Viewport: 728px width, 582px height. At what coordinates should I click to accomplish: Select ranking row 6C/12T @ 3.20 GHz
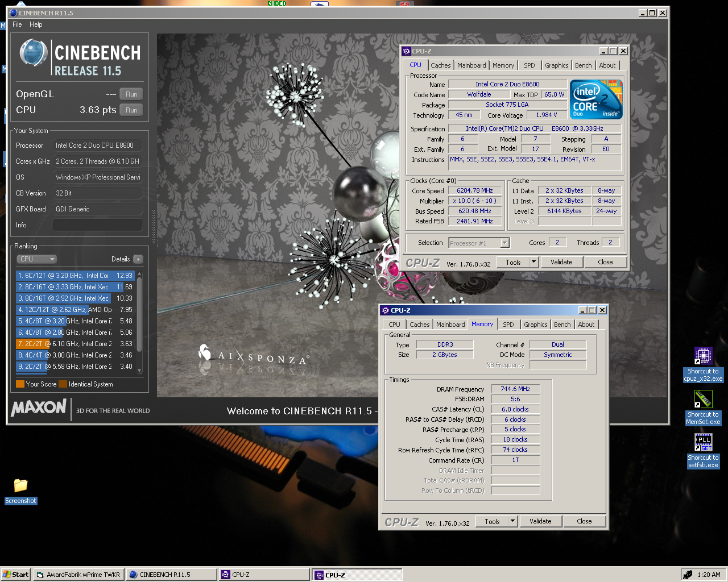[75, 276]
